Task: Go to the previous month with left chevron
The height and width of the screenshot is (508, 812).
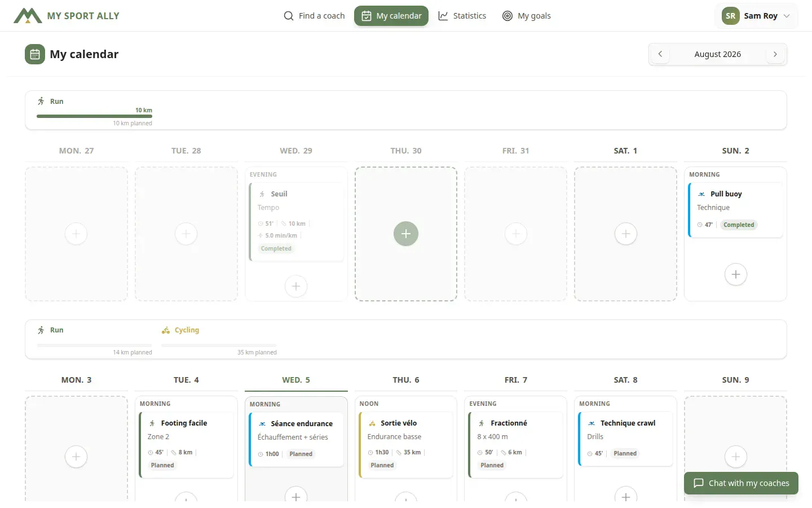Action: 660,54
